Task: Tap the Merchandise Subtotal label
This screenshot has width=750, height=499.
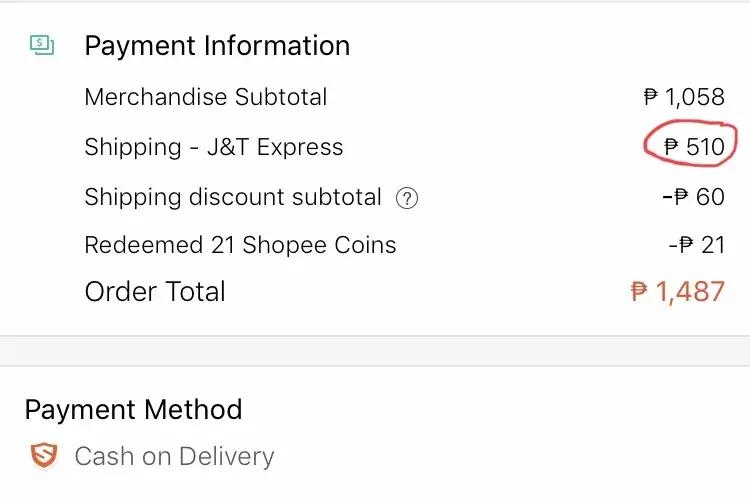Action: (206, 97)
